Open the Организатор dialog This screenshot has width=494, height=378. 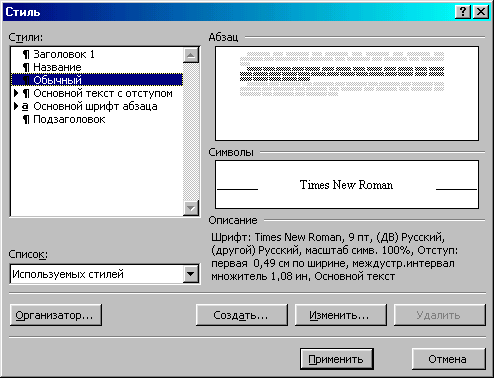[56, 315]
